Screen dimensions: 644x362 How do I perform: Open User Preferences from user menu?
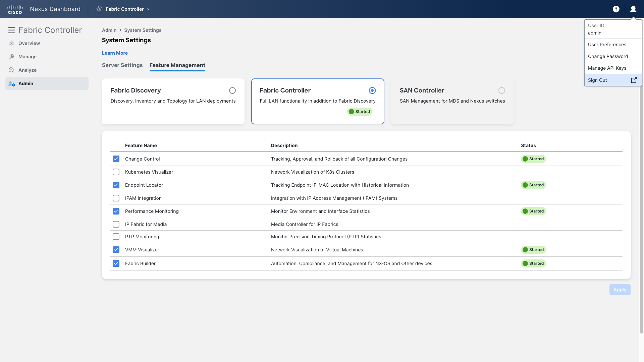[x=613, y=45]
